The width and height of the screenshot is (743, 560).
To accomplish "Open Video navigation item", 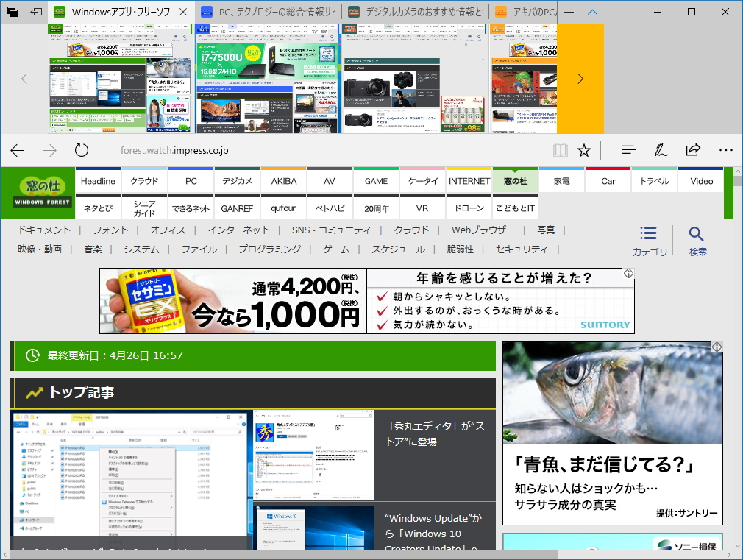I will point(701,181).
